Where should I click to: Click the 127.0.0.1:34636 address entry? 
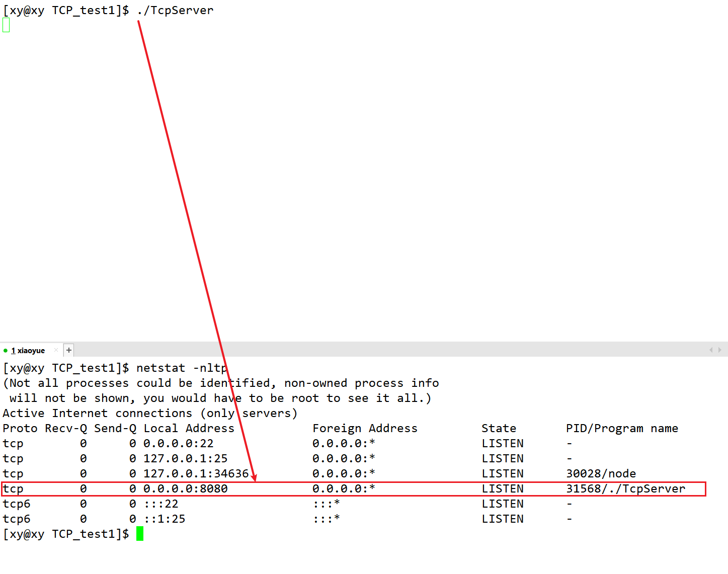point(196,474)
